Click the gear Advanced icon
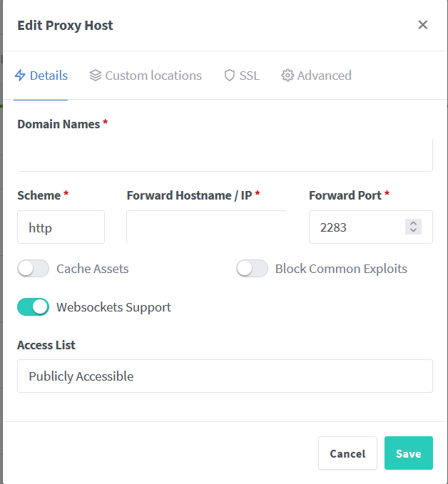 tap(287, 76)
